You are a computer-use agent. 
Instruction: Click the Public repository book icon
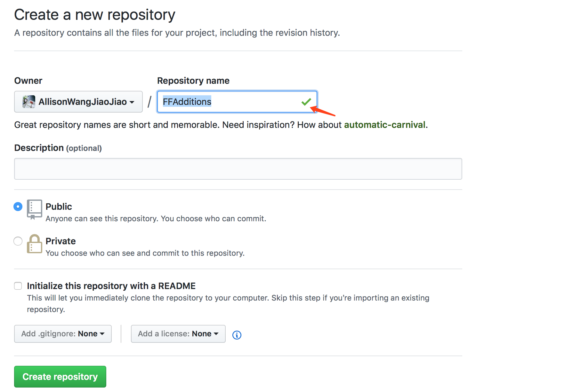(34, 209)
